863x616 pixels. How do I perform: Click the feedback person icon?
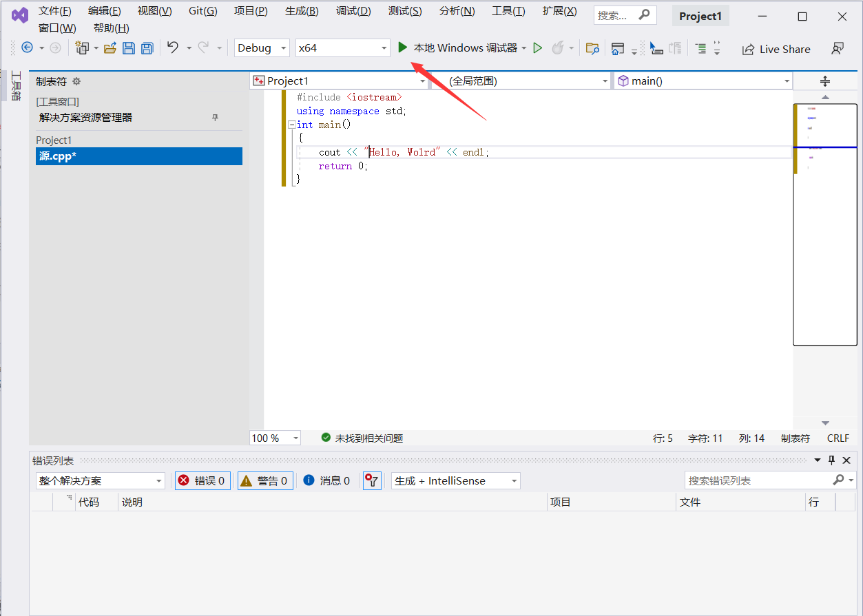838,48
